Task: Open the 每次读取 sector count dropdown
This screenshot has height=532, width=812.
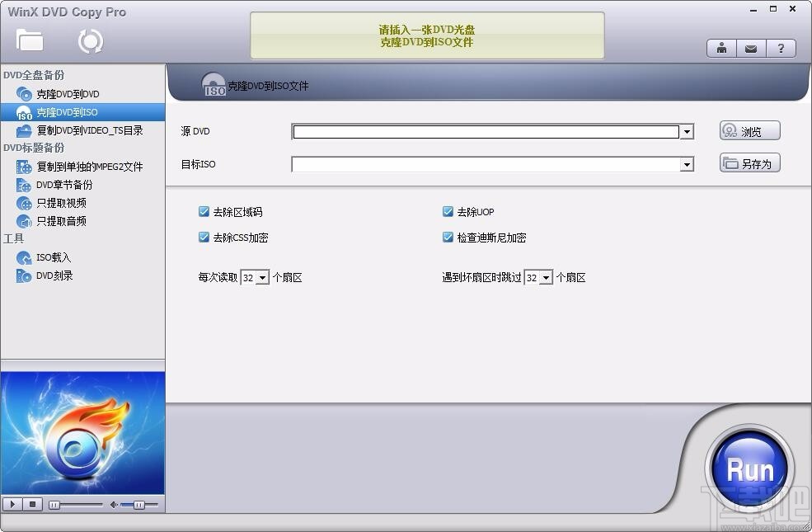Action: [263, 278]
